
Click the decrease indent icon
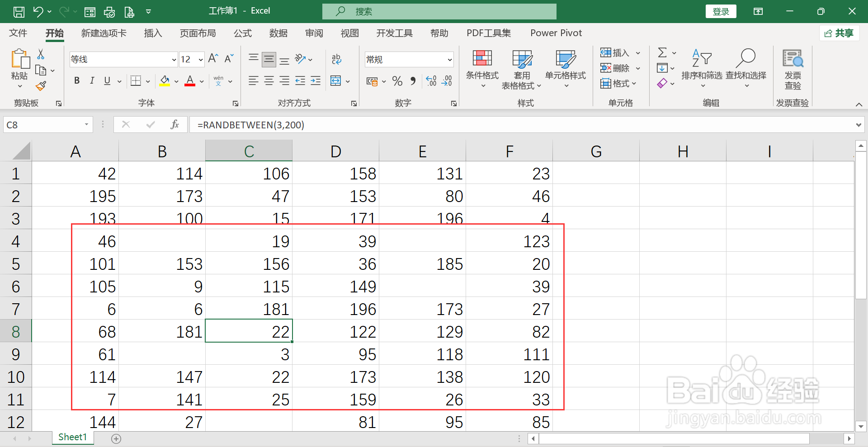pos(300,81)
